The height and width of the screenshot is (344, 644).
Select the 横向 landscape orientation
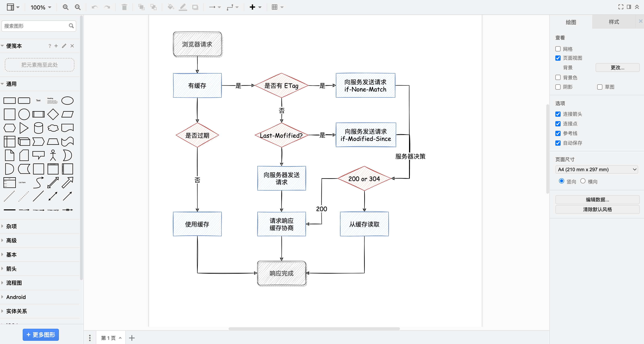(583, 181)
